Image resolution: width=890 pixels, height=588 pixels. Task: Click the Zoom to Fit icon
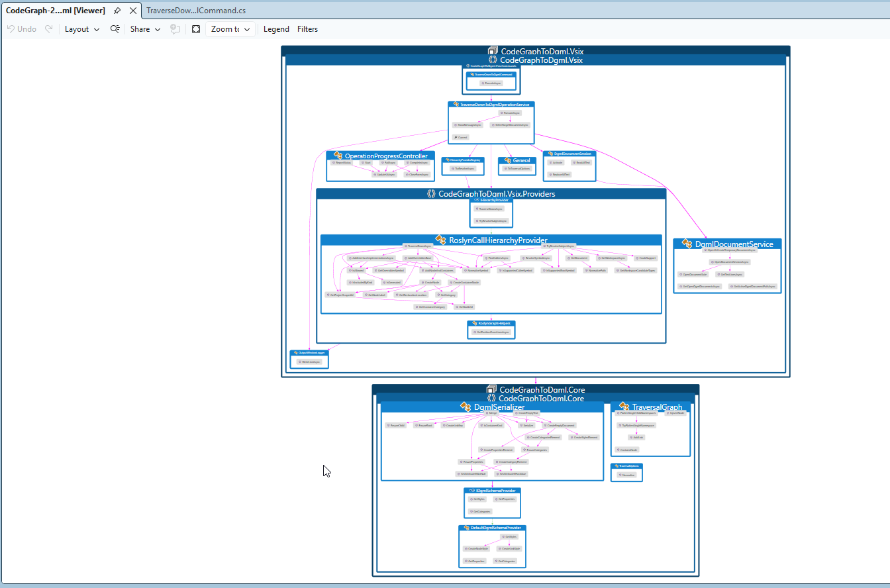coord(196,29)
